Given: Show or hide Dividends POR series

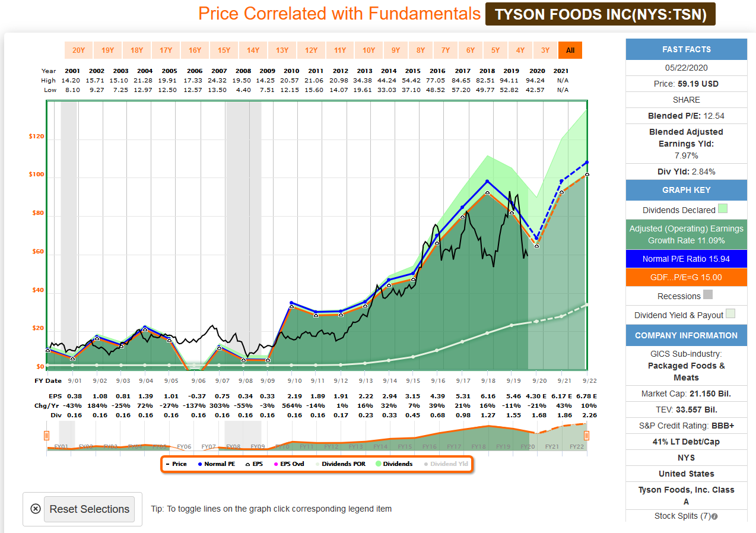Looking at the screenshot, I should pyautogui.click(x=339, y=464).
